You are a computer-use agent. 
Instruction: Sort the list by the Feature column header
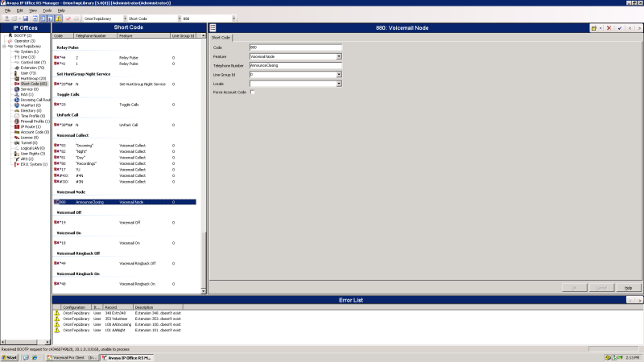(x=144, y=35)
